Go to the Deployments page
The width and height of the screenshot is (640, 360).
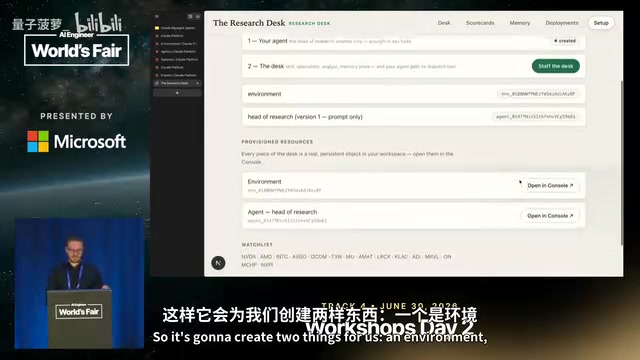[x=562, y=23]
